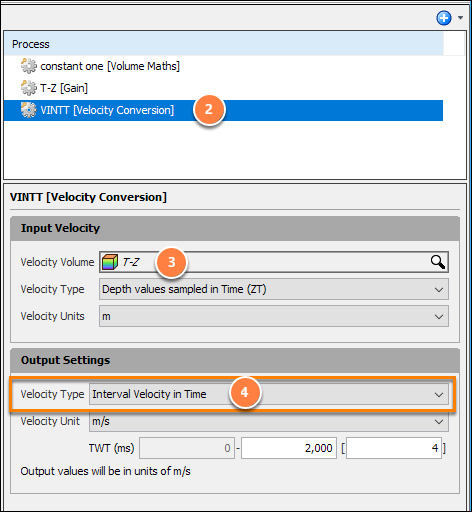Open the output Velocity Type dropdown Interval Velocity

coord(269,394)
